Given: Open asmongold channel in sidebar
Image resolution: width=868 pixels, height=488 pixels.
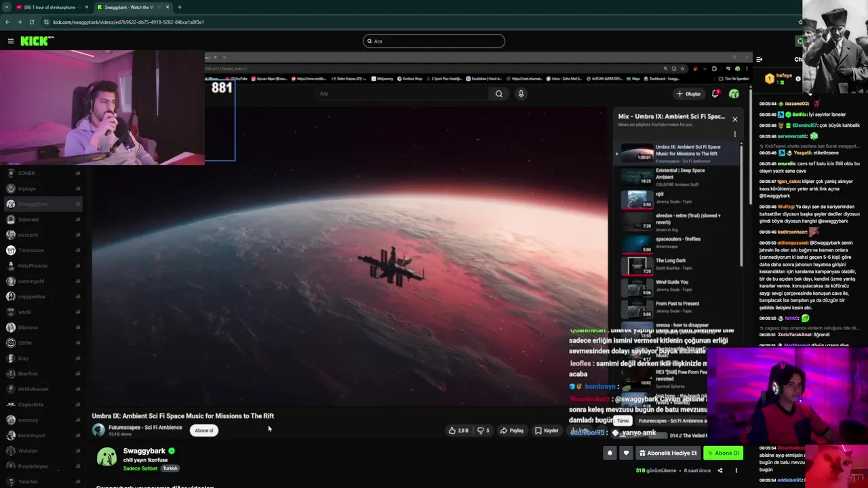Looking at the screenshot, I should point(42,281).
